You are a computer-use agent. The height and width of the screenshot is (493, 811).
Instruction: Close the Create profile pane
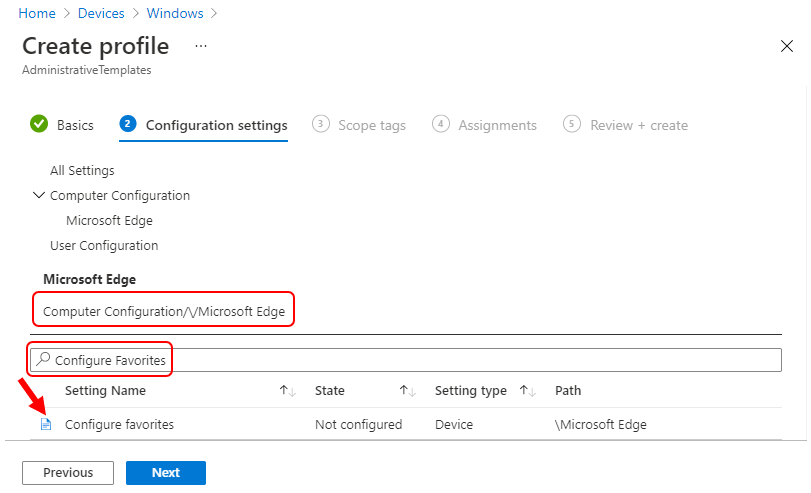787,46
